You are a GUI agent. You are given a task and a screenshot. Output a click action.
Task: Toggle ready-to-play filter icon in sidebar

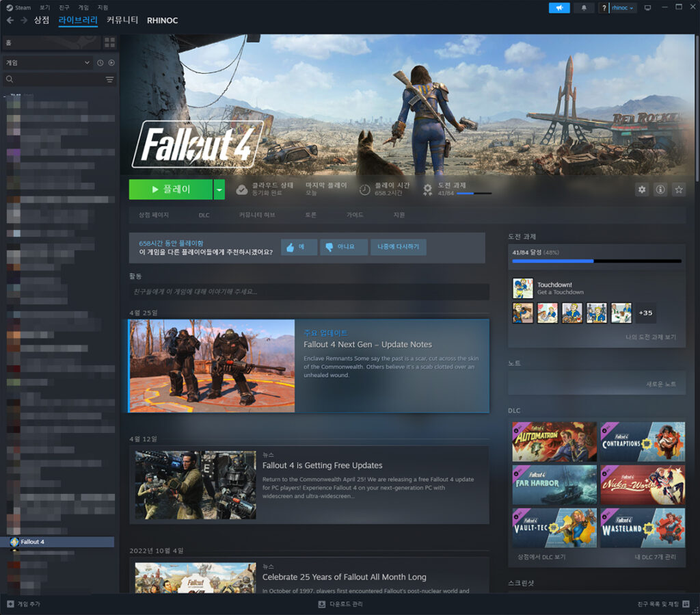[111, 63]
